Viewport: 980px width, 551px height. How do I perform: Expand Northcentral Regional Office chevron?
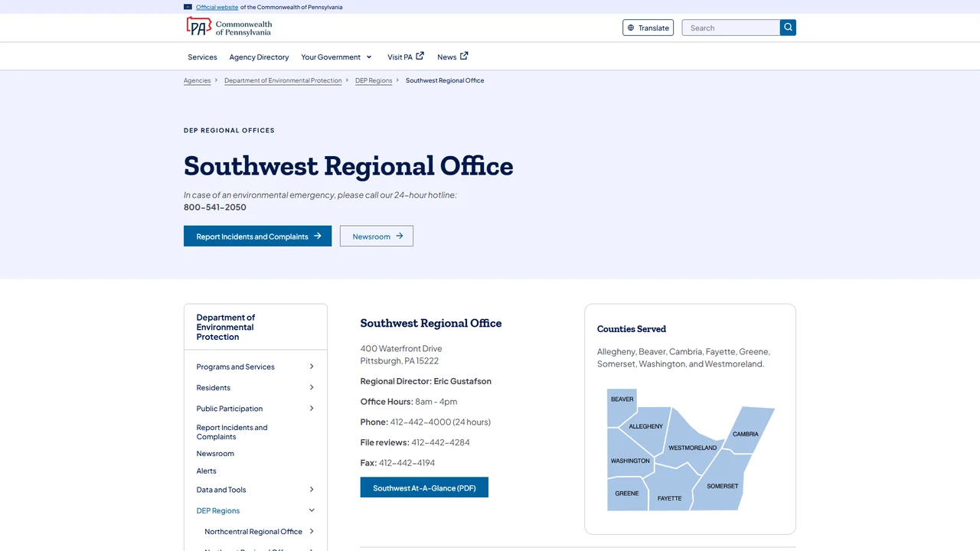click(x=312, y=531)
